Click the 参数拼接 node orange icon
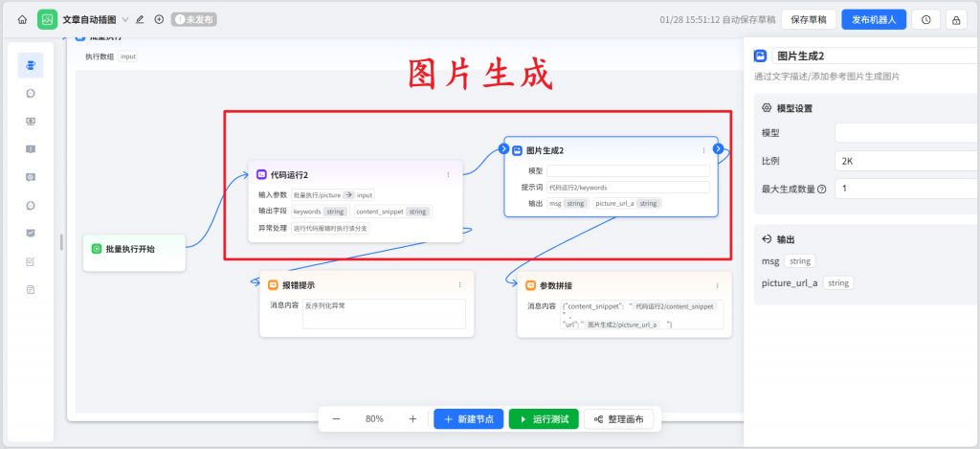Image resolution: width=980 pixels, height=449 pixels. pos(530,286)
